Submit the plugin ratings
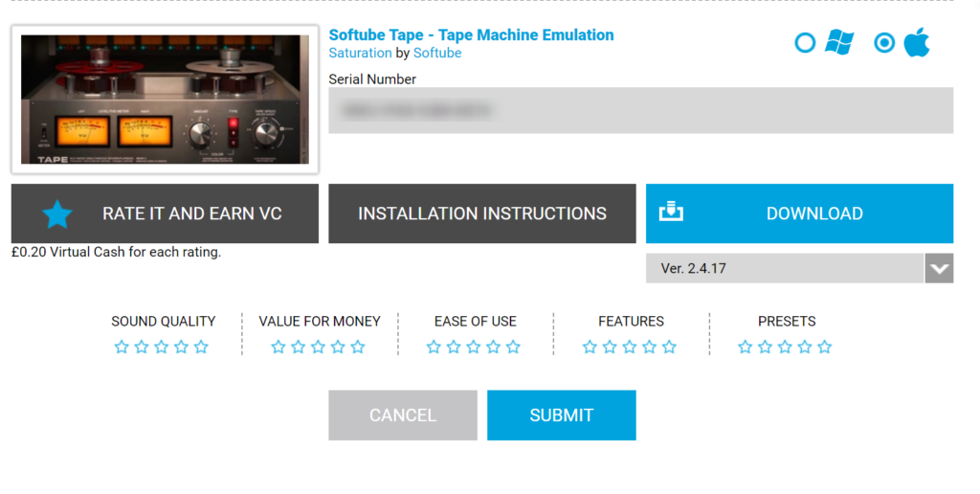Viewport: 980px width, 494px height. coord(561,415)
